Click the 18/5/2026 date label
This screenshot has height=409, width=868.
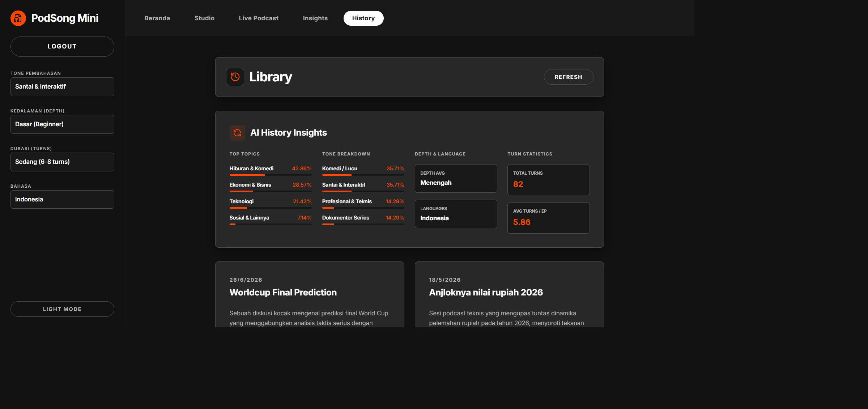click(445, 280)
